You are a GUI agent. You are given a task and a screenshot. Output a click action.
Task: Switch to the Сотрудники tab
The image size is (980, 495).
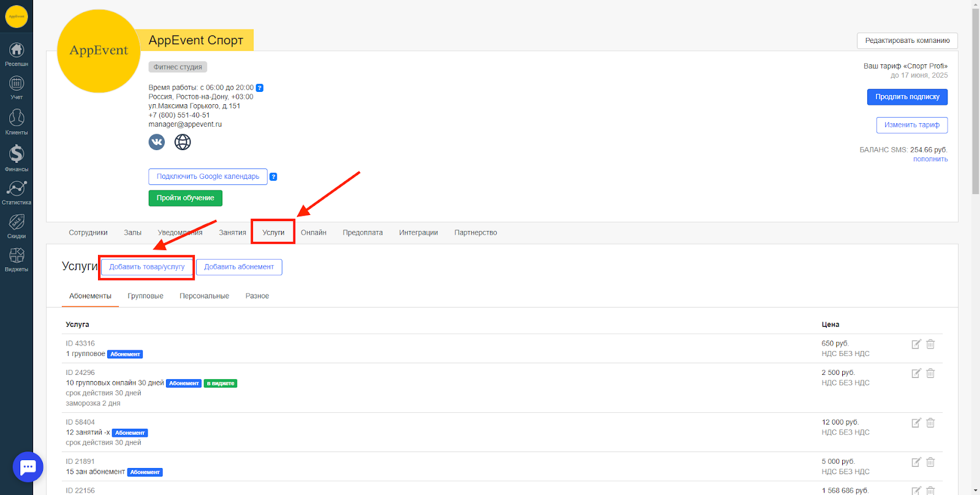tap(88, 233)
